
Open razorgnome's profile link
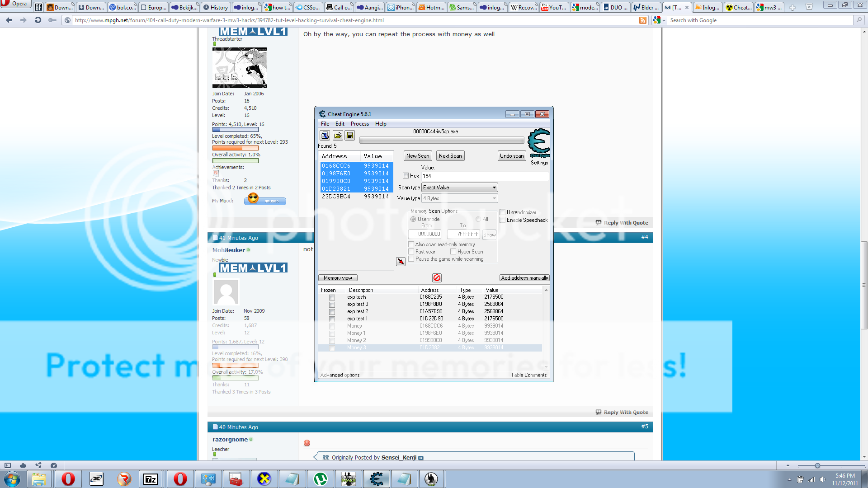[x=230, y=440]
